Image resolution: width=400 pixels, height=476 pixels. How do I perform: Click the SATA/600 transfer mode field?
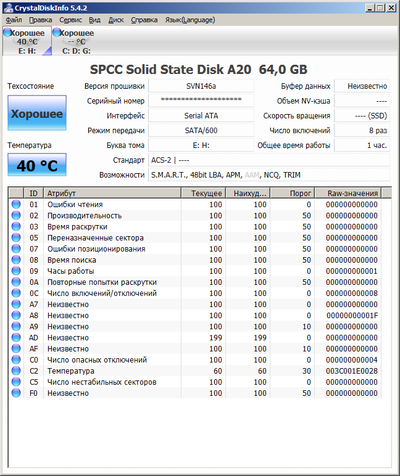(x=201, y=130)
